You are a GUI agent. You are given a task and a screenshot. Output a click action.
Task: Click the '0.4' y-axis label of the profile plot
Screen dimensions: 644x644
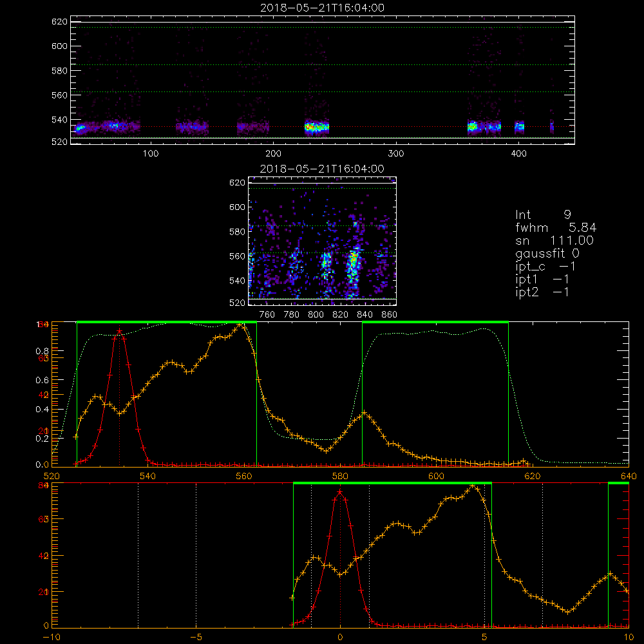tap(42, 410)
